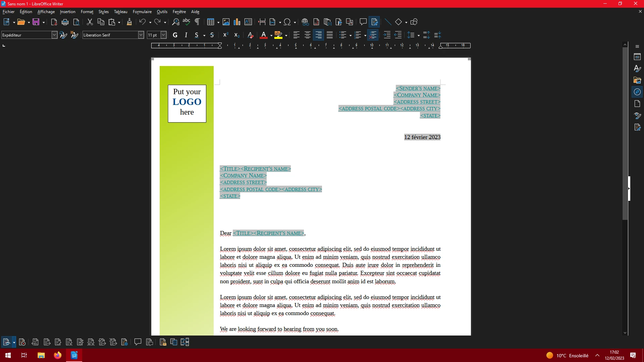Click the font color red A button
The image size is (644, 362).
click(x=264, y=35)
